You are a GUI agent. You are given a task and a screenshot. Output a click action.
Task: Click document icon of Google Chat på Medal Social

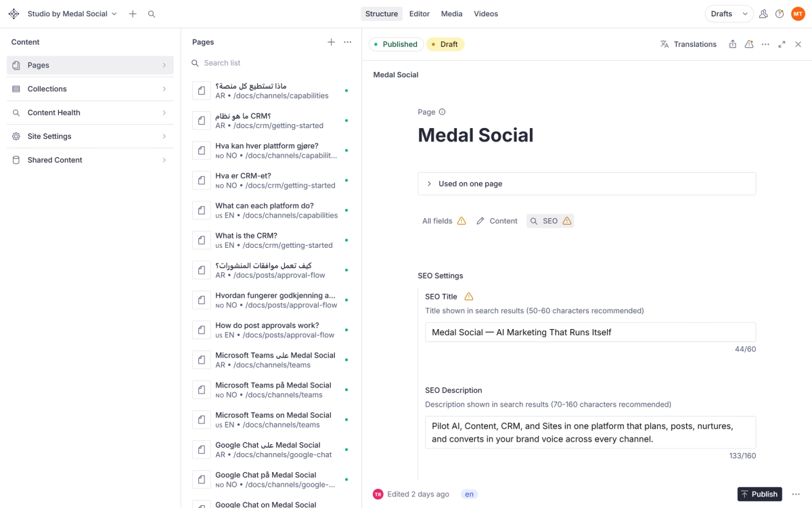tap(202, 480)
